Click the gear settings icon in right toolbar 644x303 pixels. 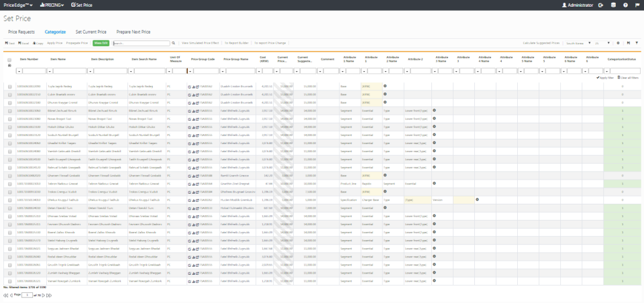(x=618, y=43)
